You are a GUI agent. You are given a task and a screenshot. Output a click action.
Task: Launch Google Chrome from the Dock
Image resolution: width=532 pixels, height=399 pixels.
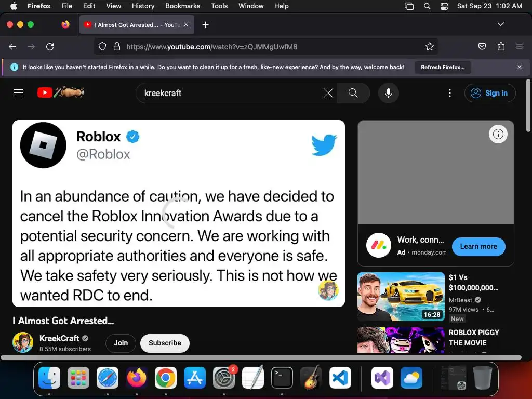tap(166, 378)
